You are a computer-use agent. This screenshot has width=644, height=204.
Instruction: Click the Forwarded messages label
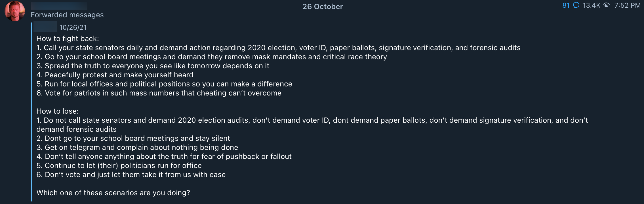pyautogui.click(x=67, y=14)
